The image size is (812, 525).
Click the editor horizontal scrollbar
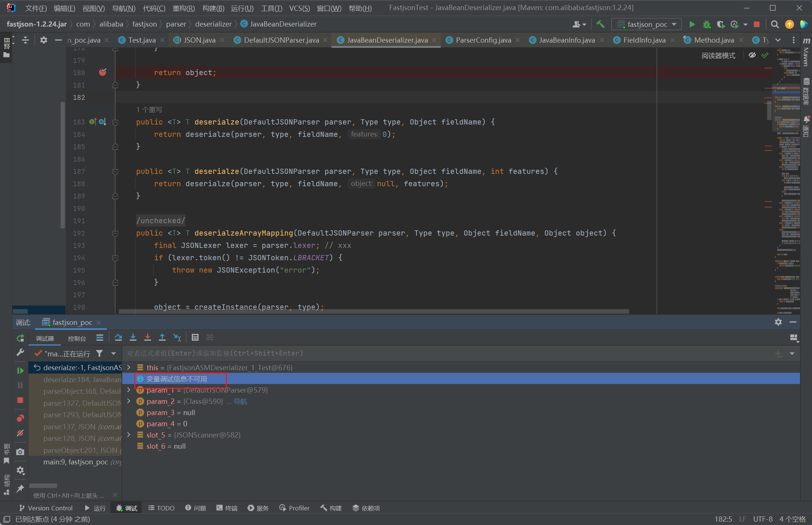[374, 311]
